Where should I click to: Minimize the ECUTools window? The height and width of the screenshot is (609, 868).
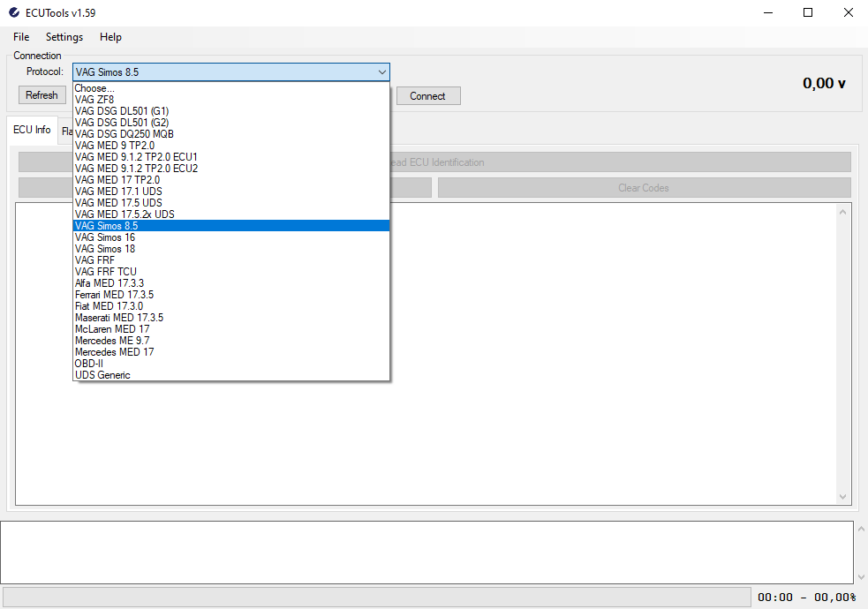768,12
